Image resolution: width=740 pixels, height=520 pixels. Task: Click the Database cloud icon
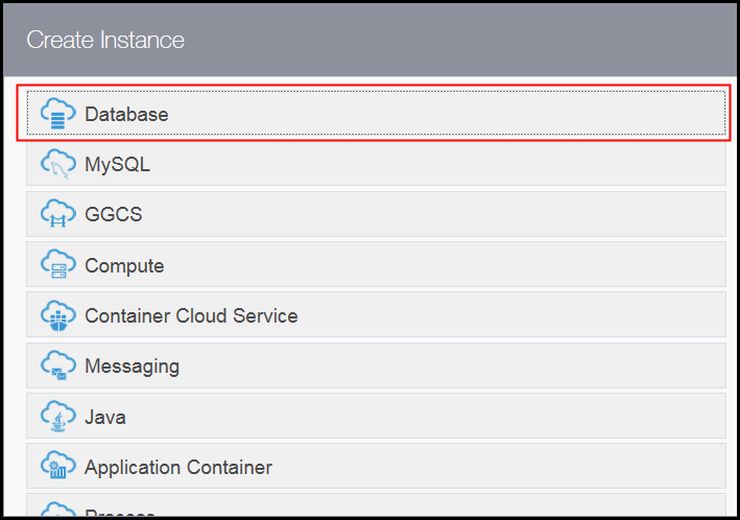[x=58, y=114]
